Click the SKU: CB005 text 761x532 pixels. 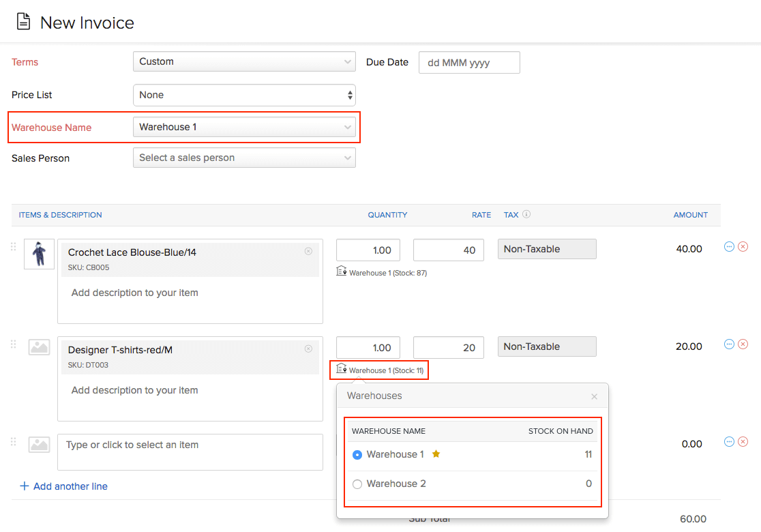click(x=89, y=267)
